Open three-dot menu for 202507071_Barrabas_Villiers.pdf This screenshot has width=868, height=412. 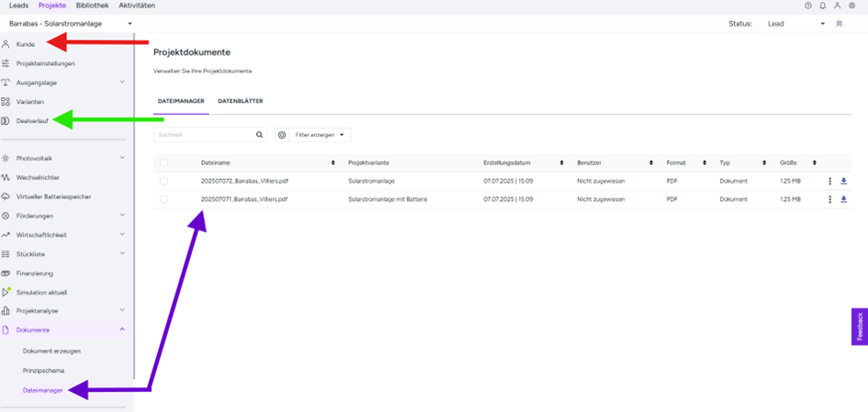[x=830, y=199]
